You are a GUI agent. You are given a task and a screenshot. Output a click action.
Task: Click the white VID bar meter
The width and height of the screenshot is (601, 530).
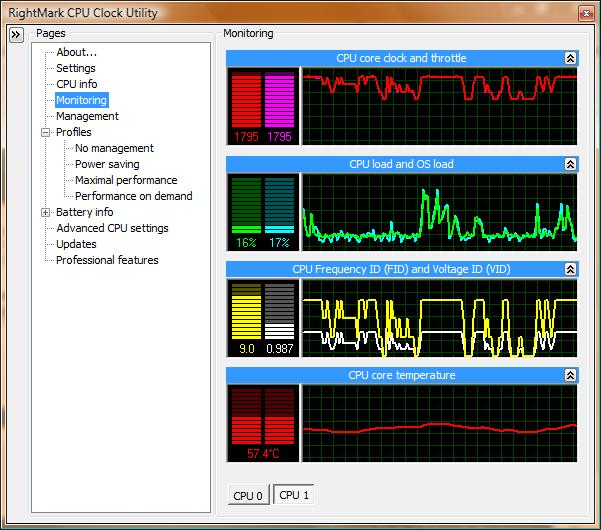(279, 311)
